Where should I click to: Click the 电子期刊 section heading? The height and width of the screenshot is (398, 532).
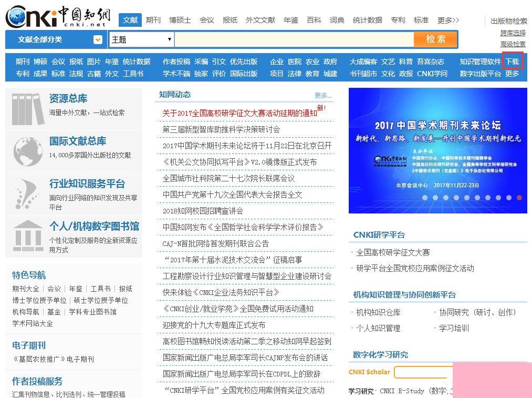click(29, 345)
